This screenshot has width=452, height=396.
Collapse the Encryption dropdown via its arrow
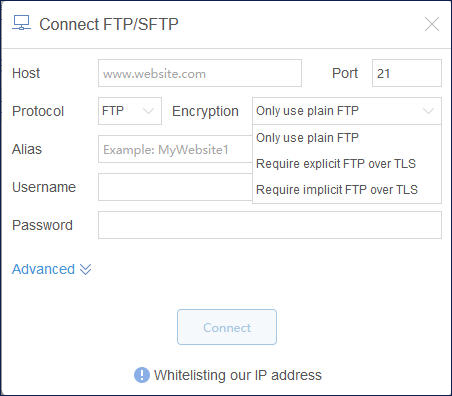(x=428, y=111)
